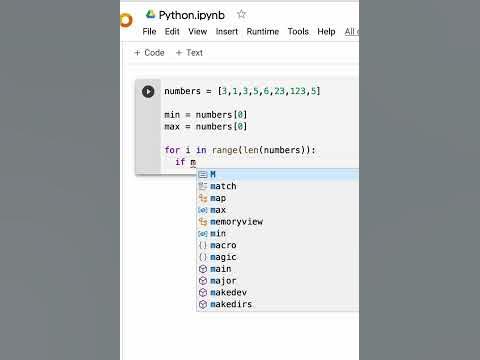Viewport: 480px width, 360px height.
Task: Click the keyword icon next to match
Action: coord(203,186)
